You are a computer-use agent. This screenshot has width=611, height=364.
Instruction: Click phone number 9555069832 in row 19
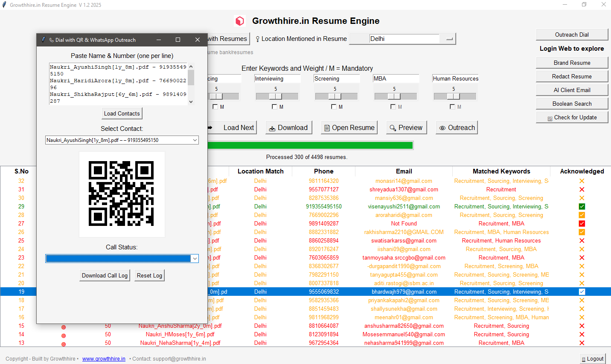click(x=324, y=292)
